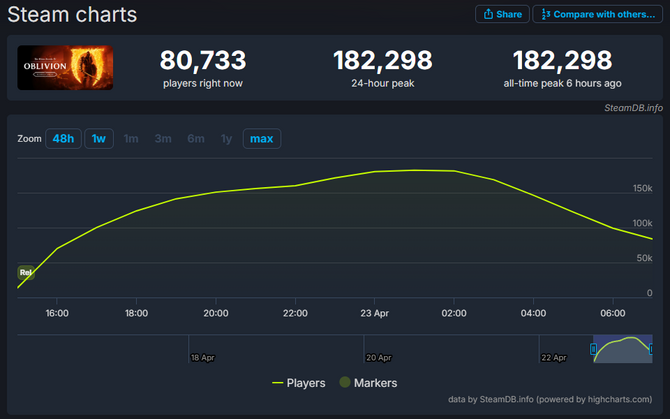Select the 6m zoom option
The image size is (670, 419).
[x=196, y=139]
